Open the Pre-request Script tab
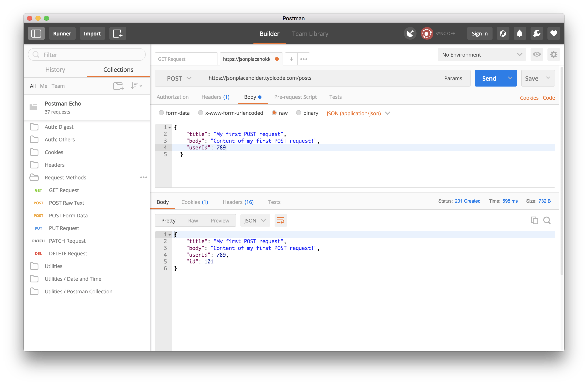588x385 pixels. 295,97
